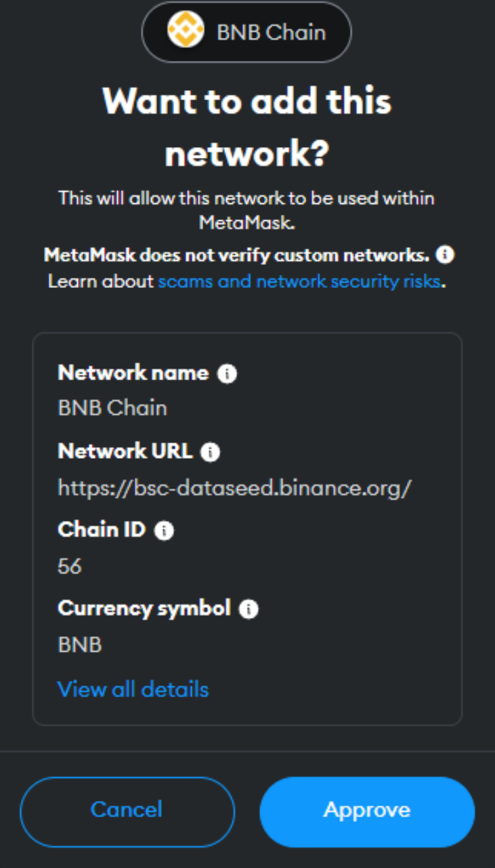Viewport: 495px width, 868px height.
Task: Show info tooltip for Network URL
Action: [x=211, y=453]
